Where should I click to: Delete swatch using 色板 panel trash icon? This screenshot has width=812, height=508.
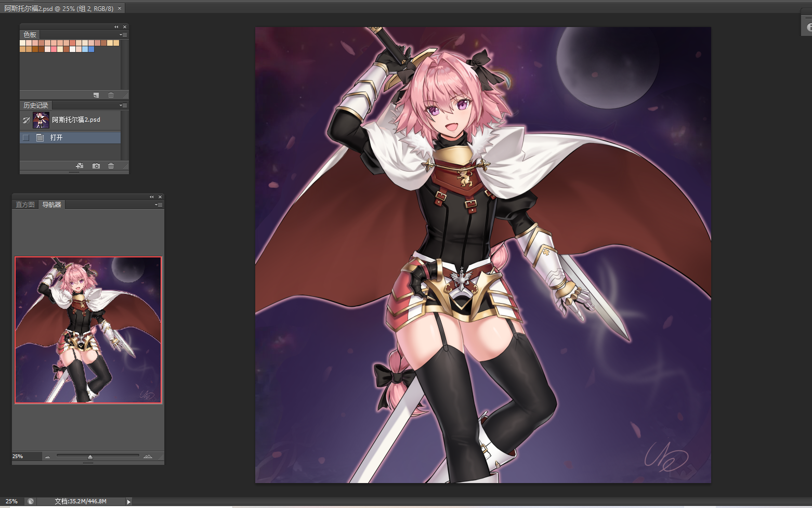(x=111, y=95)
